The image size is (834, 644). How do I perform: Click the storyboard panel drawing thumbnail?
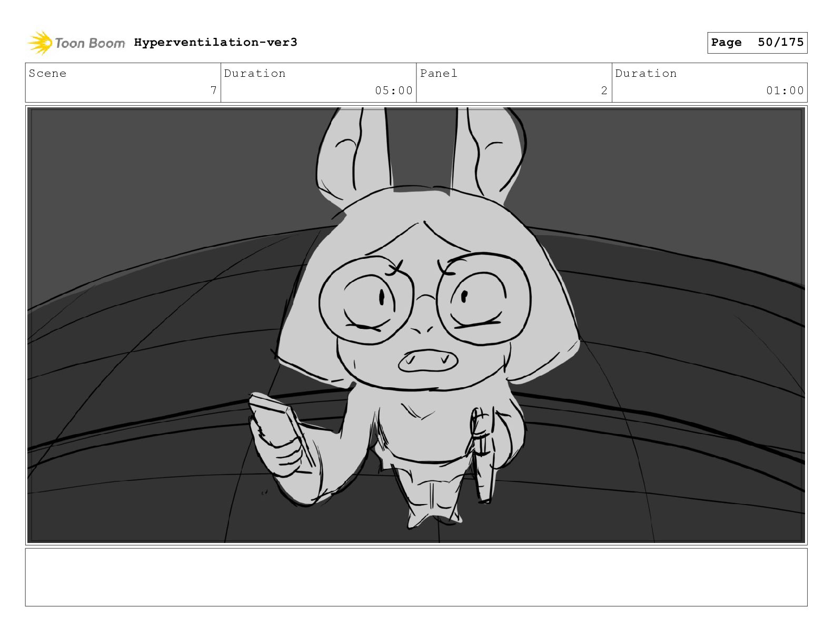click(416, 325)
